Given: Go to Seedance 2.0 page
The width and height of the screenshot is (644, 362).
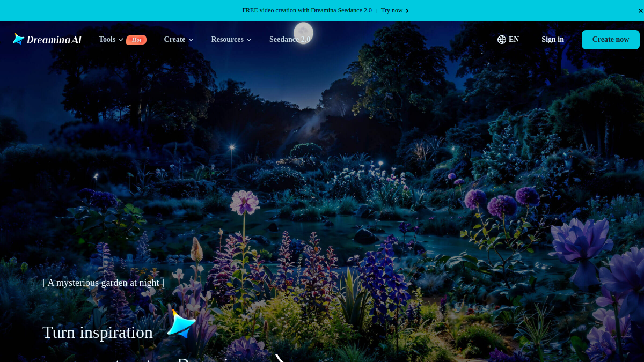Looking at the screenshot, I should (290, 39).
